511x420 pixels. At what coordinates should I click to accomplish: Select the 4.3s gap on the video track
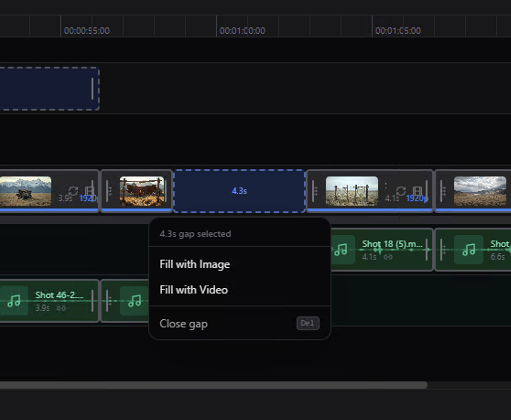[x=239, y=191]
